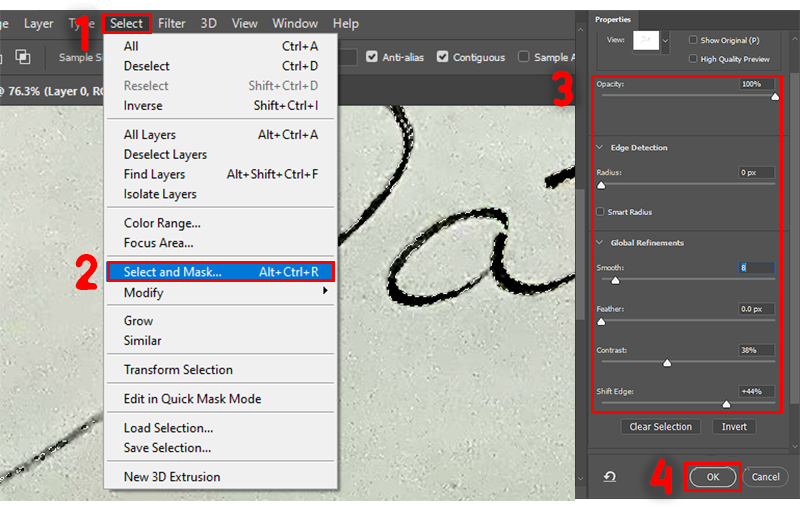Click the Contrast slider handle
This screenshot has height=508, width=800.
coord(667,363)
